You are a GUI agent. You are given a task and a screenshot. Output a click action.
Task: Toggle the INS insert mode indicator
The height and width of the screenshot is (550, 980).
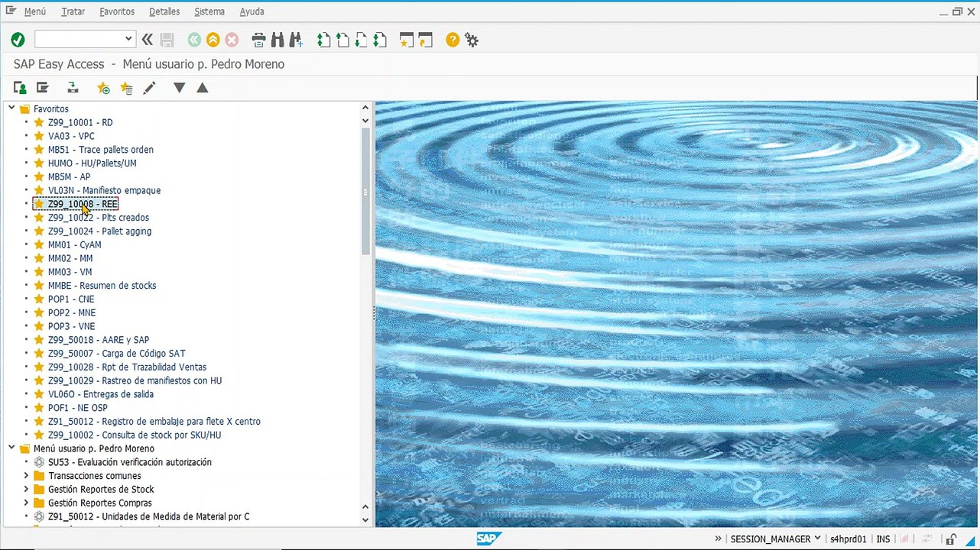883,539
